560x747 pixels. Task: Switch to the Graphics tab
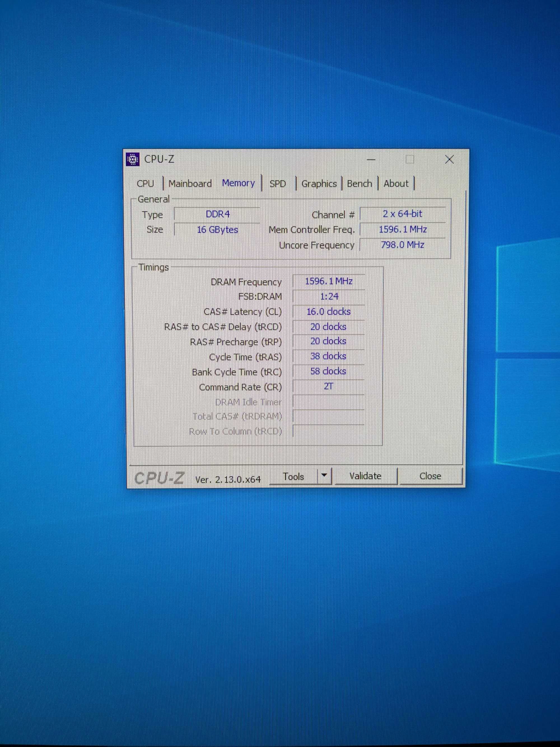pyautogui.click(x=319, y=184)
